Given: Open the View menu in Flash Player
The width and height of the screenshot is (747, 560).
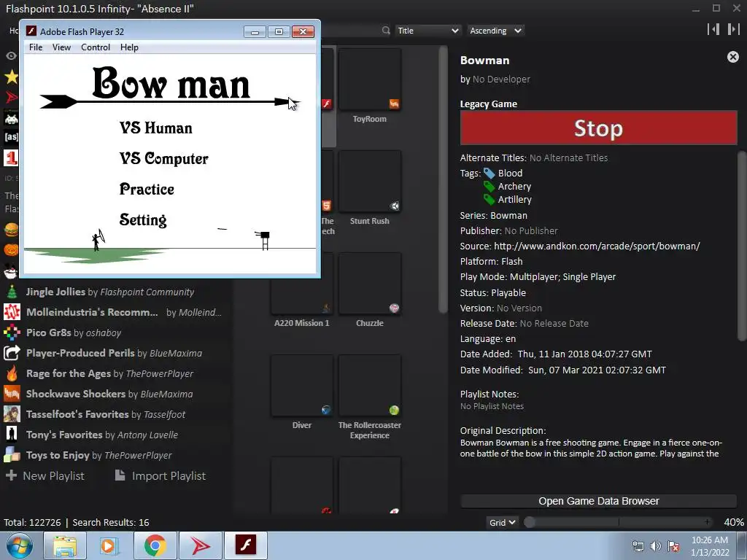Looking at the screenshot, I should tap(61, 47).
